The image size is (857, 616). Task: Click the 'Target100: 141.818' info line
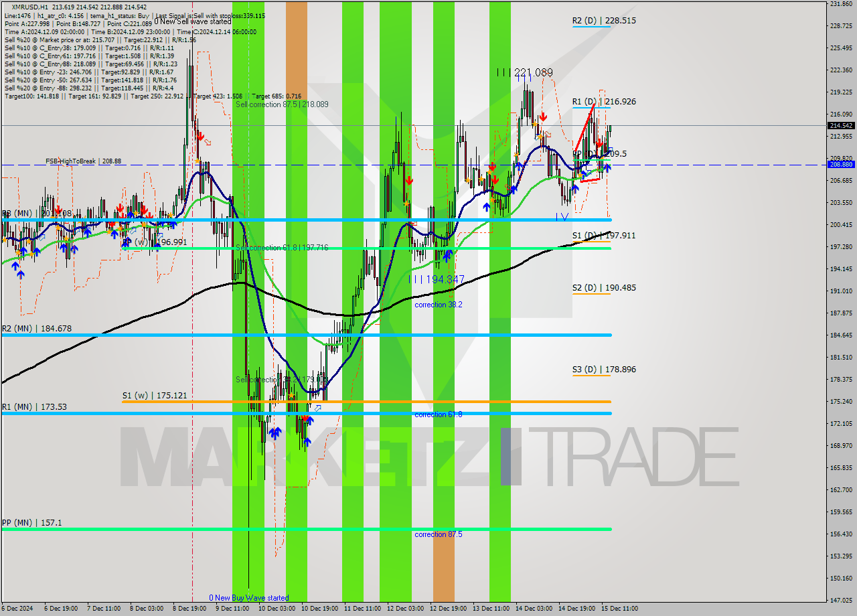tap(153, 96)
